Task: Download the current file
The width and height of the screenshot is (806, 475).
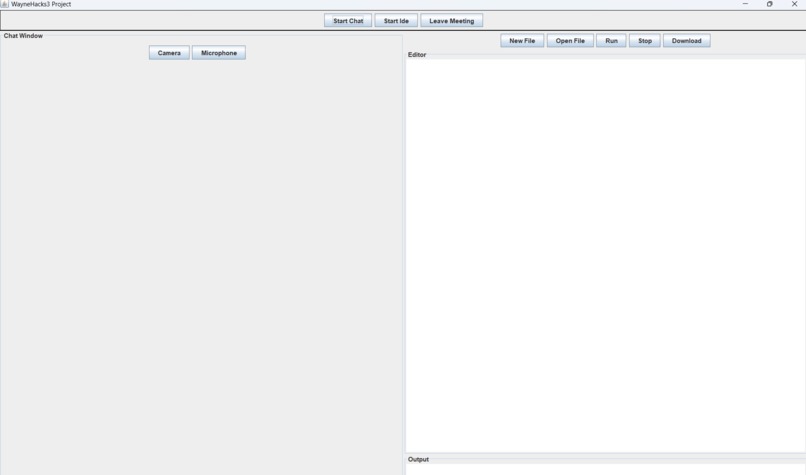Action: pyautogui.click(x=686, y=41)
